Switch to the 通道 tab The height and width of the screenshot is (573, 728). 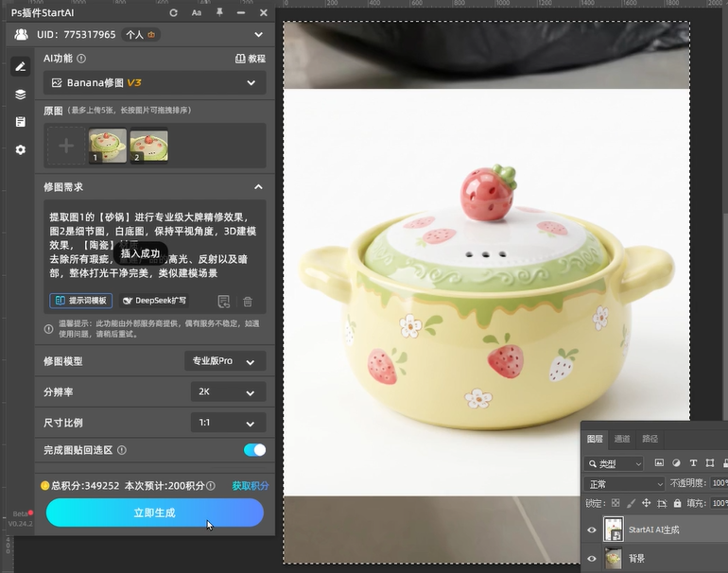point(622,439)
